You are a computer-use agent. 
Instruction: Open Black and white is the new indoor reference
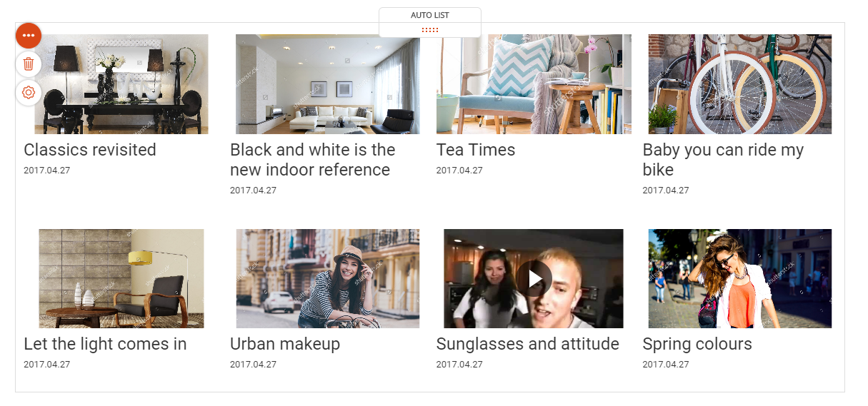313,160
